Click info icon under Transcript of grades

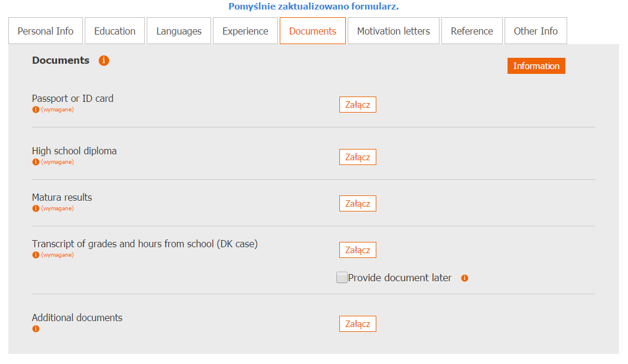(x=36, y=255)
